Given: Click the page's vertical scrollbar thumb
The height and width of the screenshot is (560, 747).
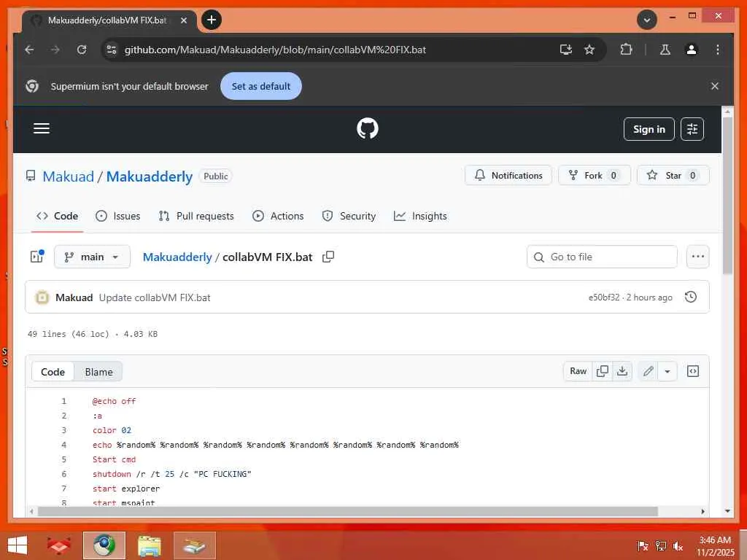Looking at the screenshot, I should [727, 195].
